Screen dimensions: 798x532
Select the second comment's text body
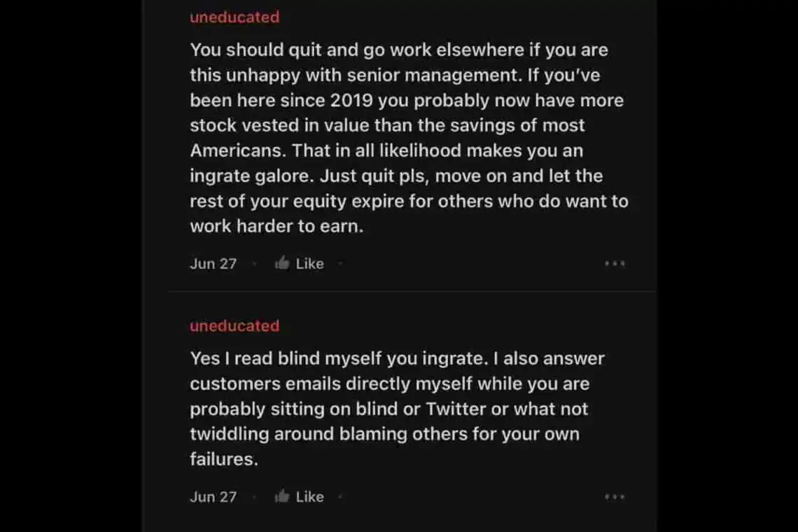tap(397, 409)
